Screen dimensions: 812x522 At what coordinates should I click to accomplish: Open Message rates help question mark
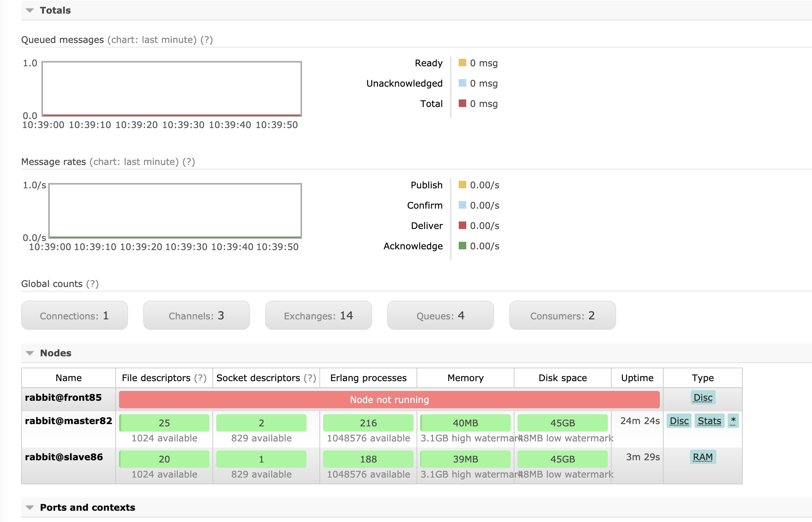189,162
